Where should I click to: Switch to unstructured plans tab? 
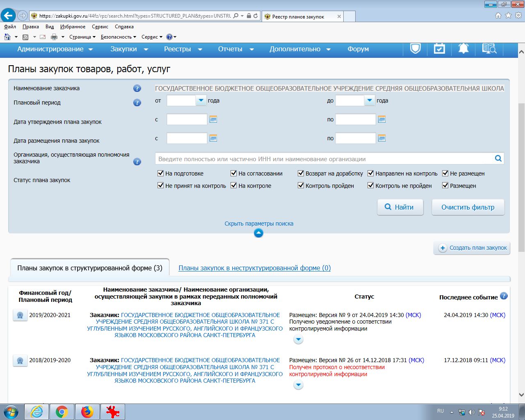[255, 268]
